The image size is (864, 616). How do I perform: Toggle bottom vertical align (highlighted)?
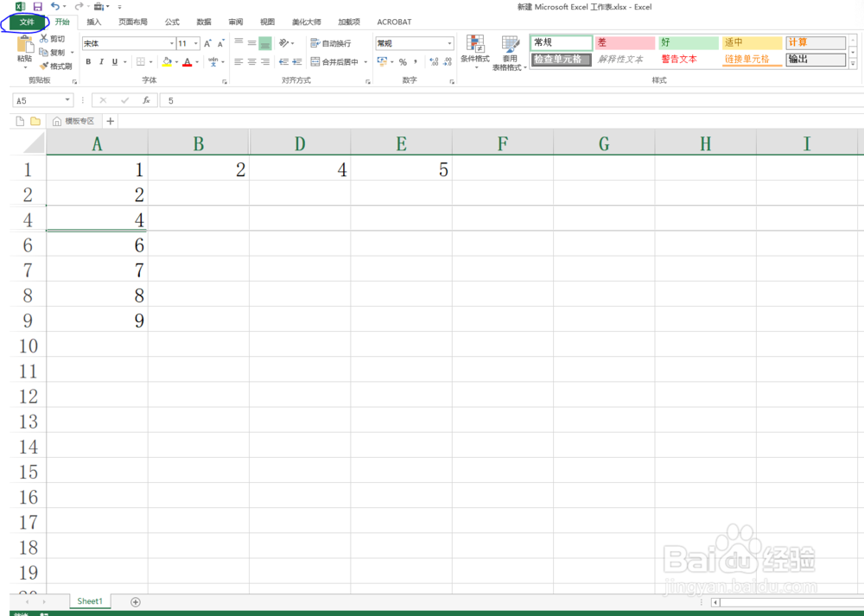(265, 43)
